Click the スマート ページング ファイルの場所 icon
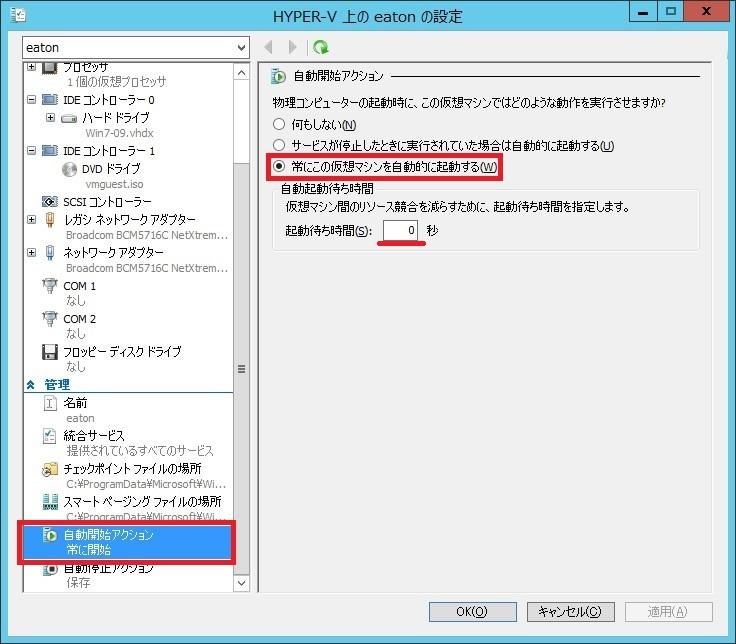 [50, 502]
